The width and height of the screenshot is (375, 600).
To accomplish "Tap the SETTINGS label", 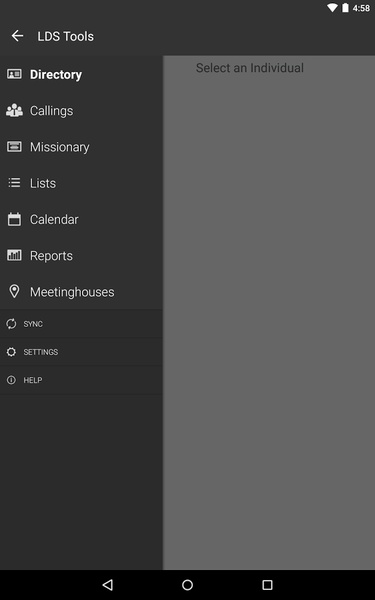I will [41, 352].
